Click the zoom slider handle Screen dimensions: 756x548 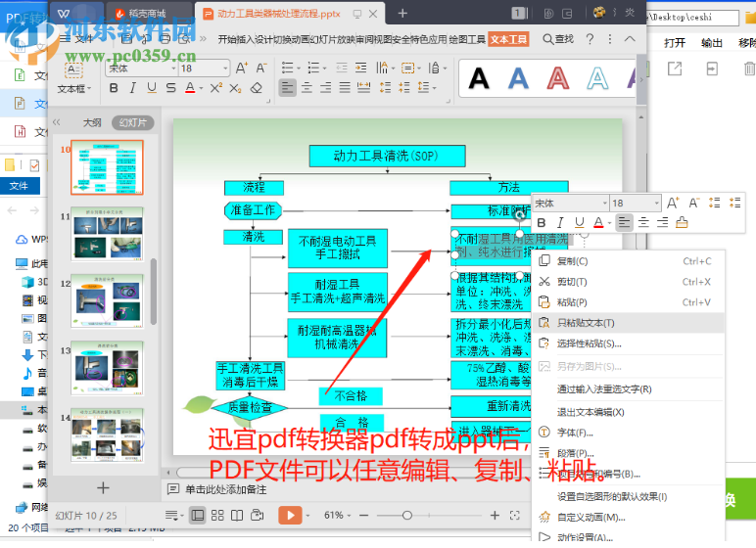[407, 516]
